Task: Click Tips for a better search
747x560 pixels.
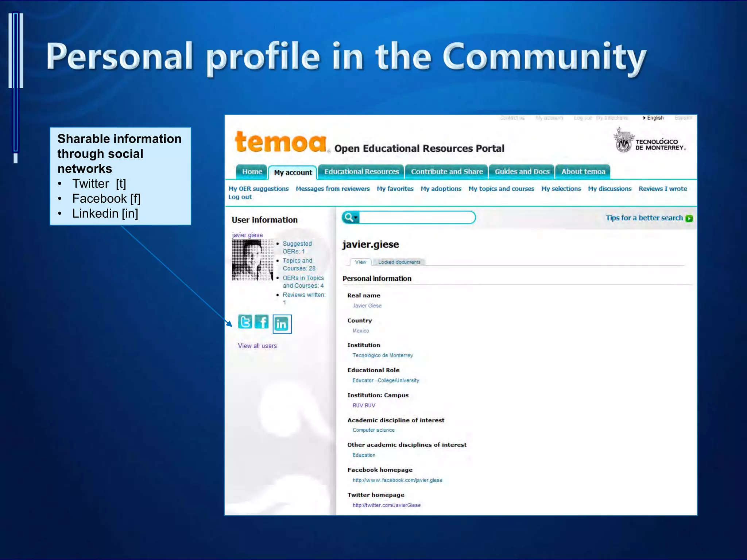Action: 644,218
